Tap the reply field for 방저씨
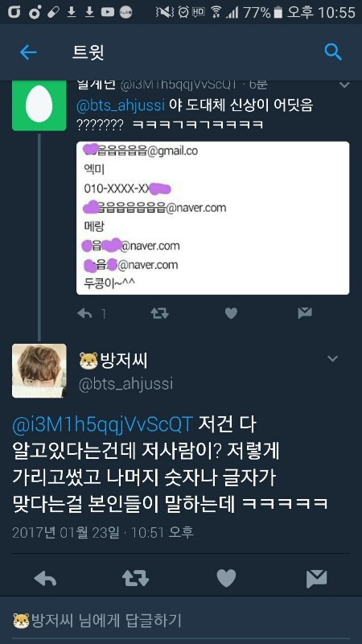Image resolution: width=362 pixels, height=644 pixels. click(181, 620)
